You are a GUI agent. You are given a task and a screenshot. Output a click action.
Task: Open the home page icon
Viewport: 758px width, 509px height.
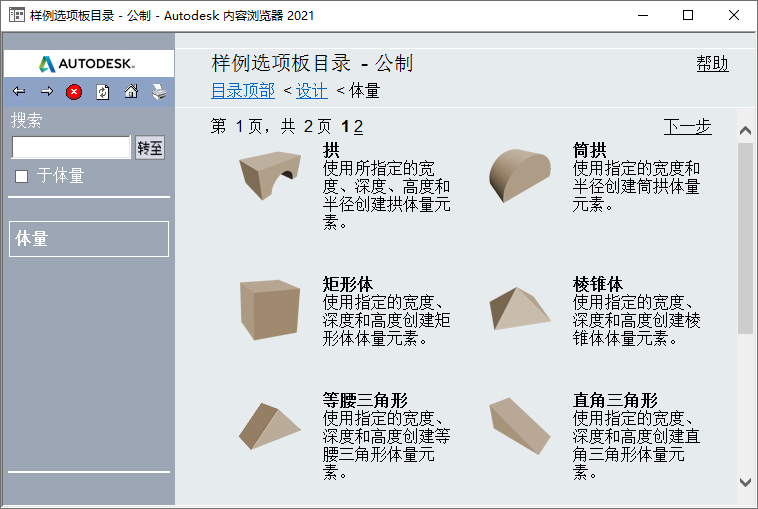131,91
